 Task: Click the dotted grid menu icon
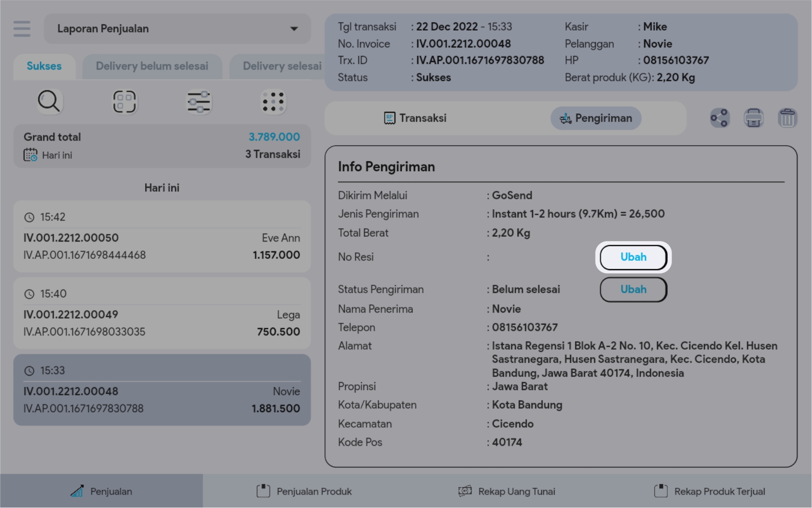point(273,102)
